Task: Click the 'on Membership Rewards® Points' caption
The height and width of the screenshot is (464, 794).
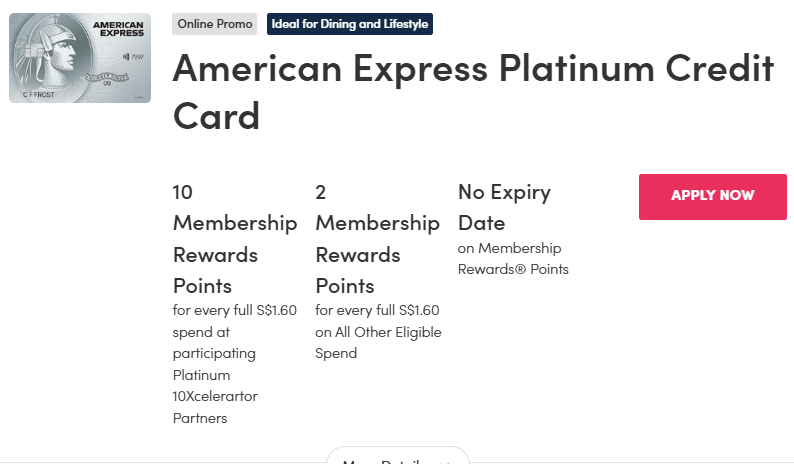Action: (513, 258)
